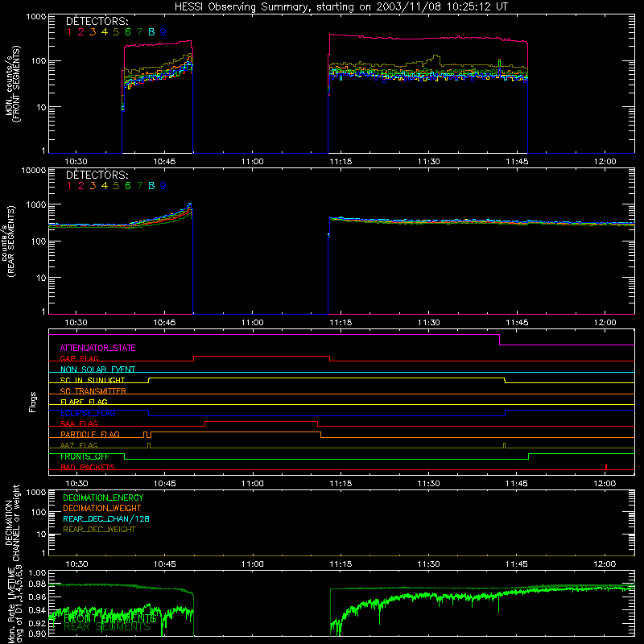Viewport: 644px width, 644px height.
Task: Select the FRONTS_OFF flag label
Action: pos(85,456)
